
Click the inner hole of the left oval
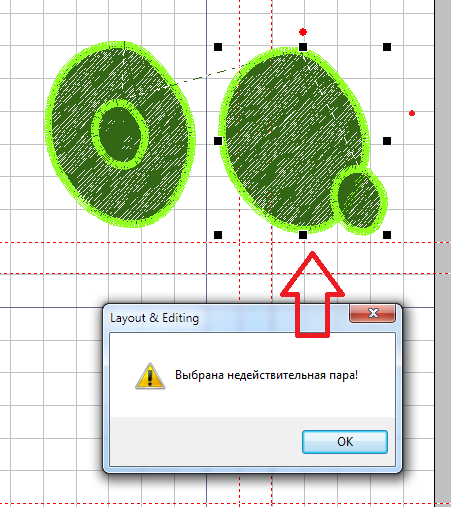click(x=120, y=134)
